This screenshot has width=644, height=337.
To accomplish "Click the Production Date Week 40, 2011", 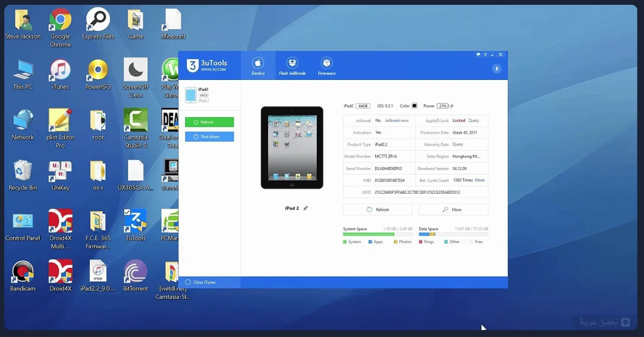I will click(464, 133).
